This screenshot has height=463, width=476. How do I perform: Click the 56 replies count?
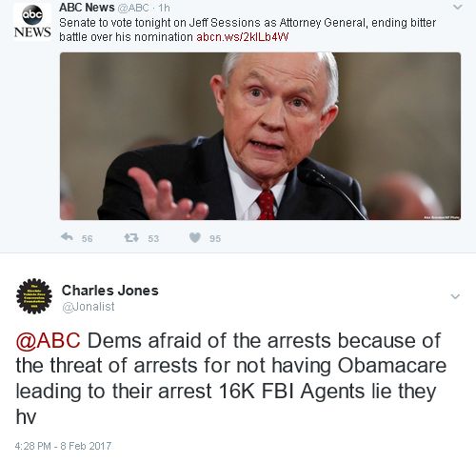pos(87,238)
